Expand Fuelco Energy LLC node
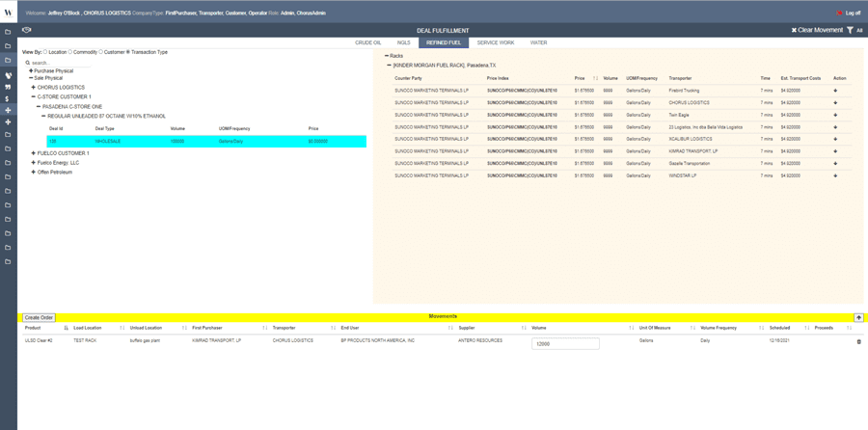Viewport: 868px width, 430px height. click(x=34, y=163)
